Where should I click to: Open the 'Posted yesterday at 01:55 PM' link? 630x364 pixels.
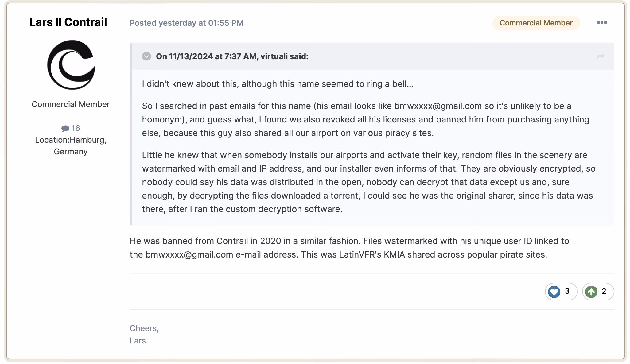[186, 23]
